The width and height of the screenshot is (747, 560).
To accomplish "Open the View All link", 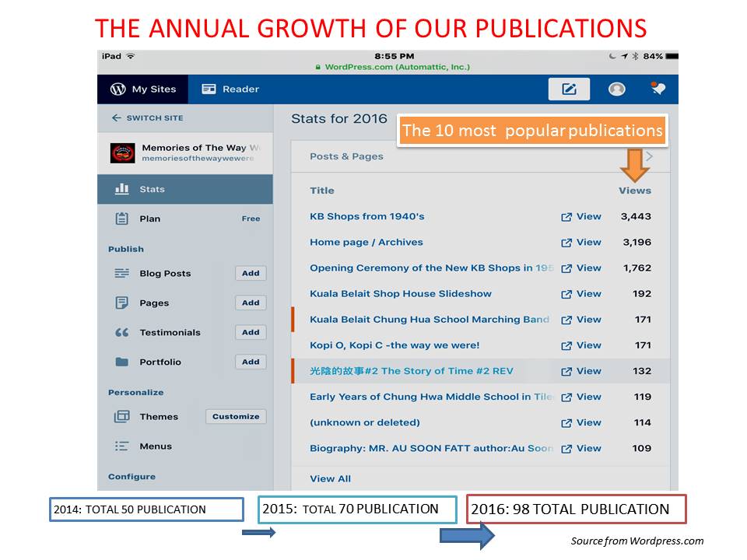I will coord(330,479).
